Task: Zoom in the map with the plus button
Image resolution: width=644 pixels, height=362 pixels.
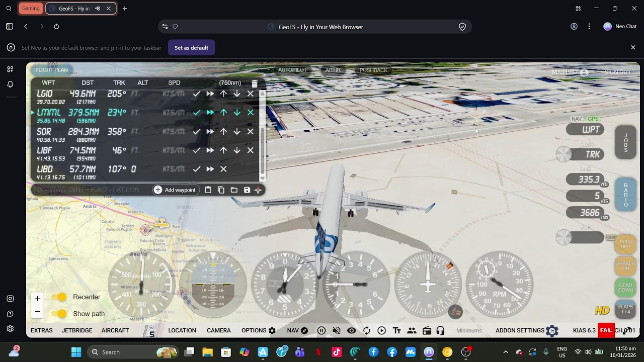Action: pos(37,299)
